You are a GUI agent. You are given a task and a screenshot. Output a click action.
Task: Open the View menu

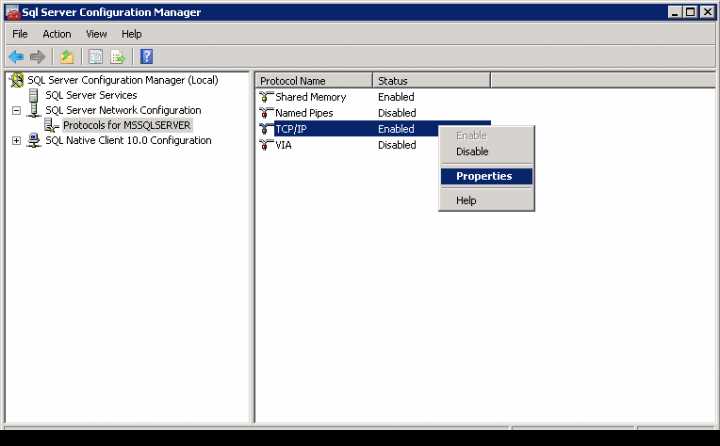click(x=96, y=34)
